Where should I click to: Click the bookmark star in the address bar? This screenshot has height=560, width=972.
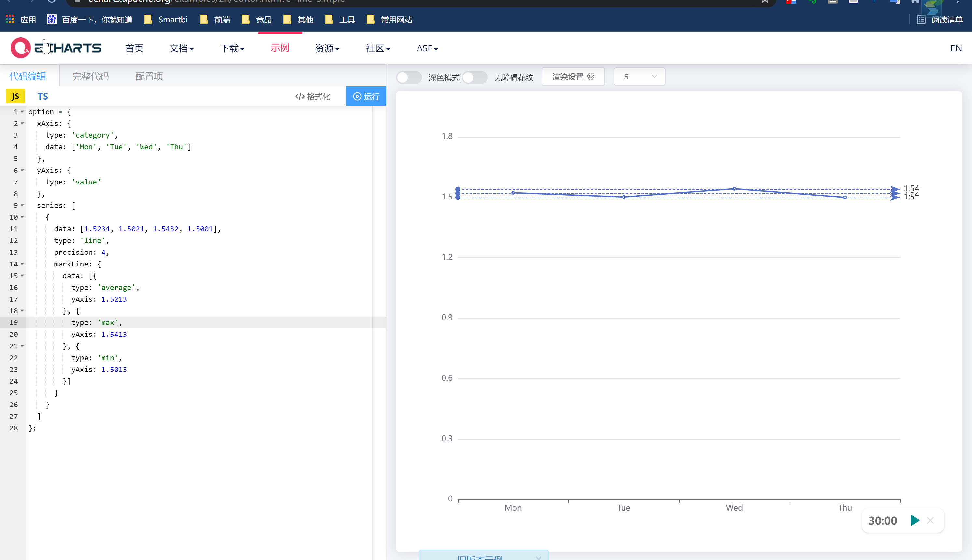(x=765, y=2)
